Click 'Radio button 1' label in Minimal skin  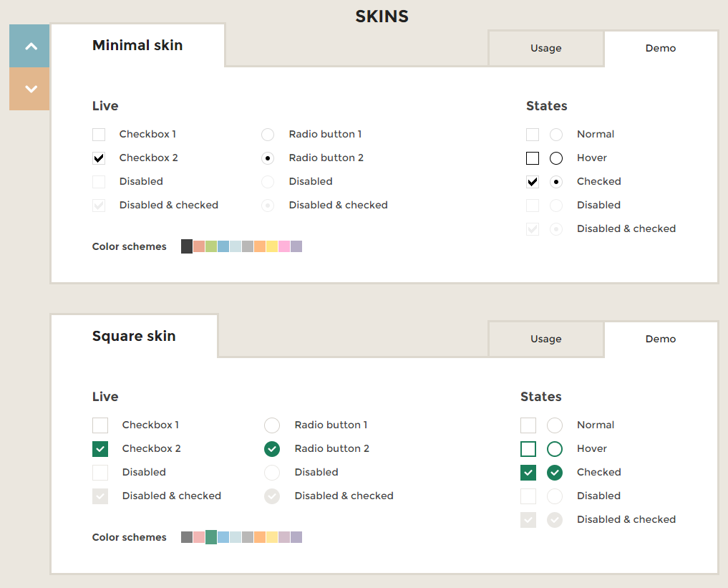tap(325, 134)
